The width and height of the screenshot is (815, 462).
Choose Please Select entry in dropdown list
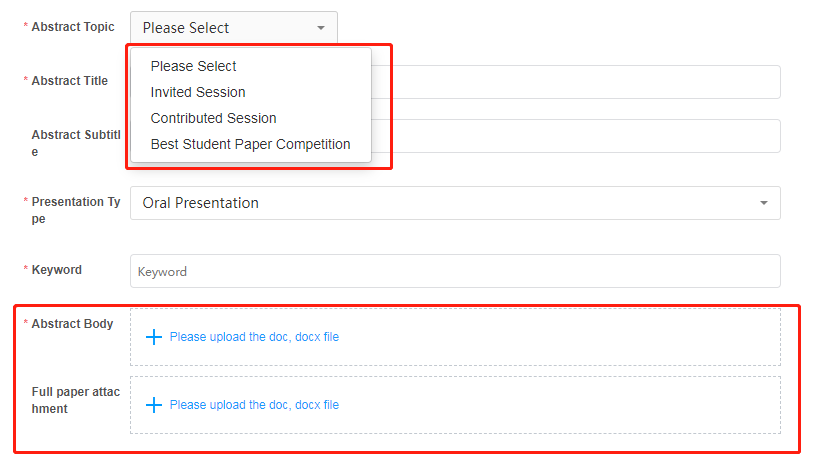pos(194,66)
